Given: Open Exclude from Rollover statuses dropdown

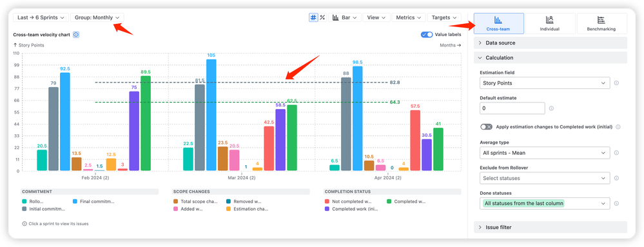Looking at the screenshot, I should click(x=545, y=179).
